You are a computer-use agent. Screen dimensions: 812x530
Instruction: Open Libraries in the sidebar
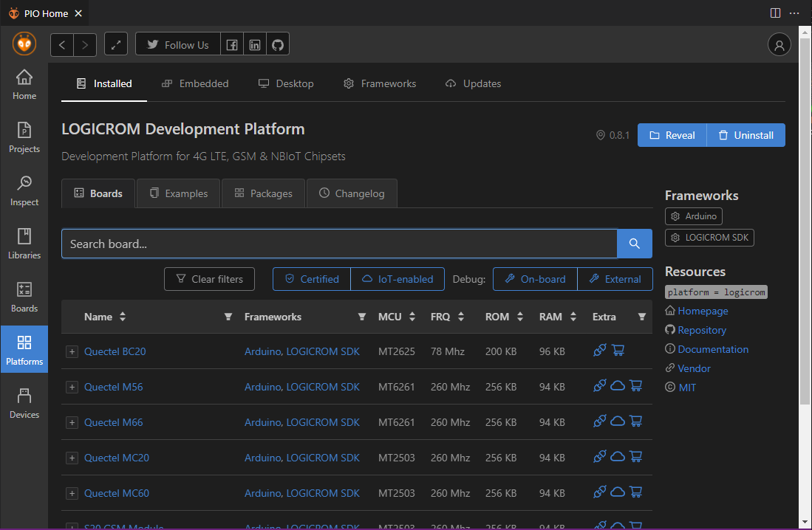24,244
